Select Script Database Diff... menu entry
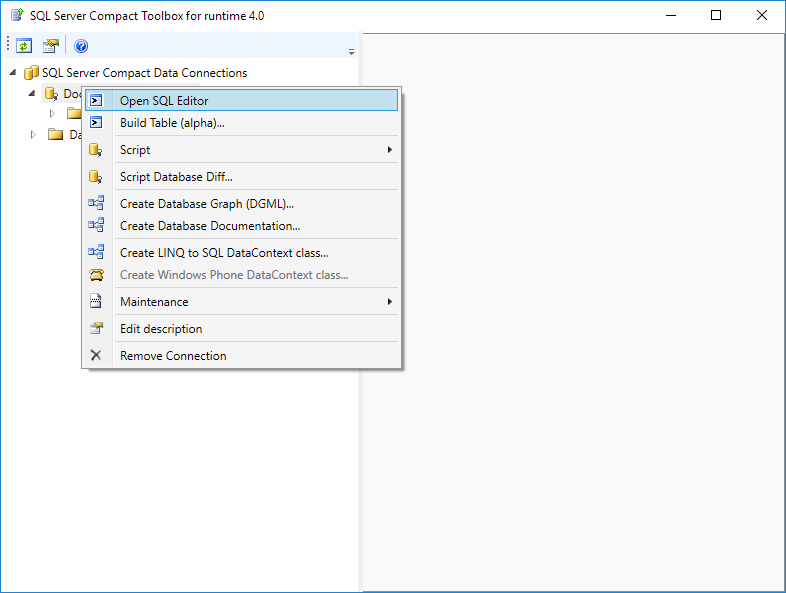This screenshot has height=593, width=786. point(176,177)
